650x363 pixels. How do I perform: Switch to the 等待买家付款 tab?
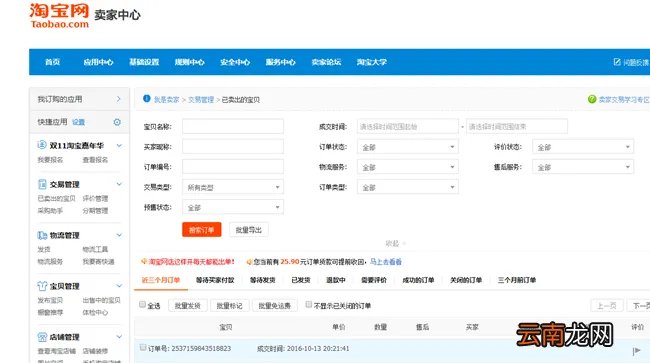tap(215, 280)
